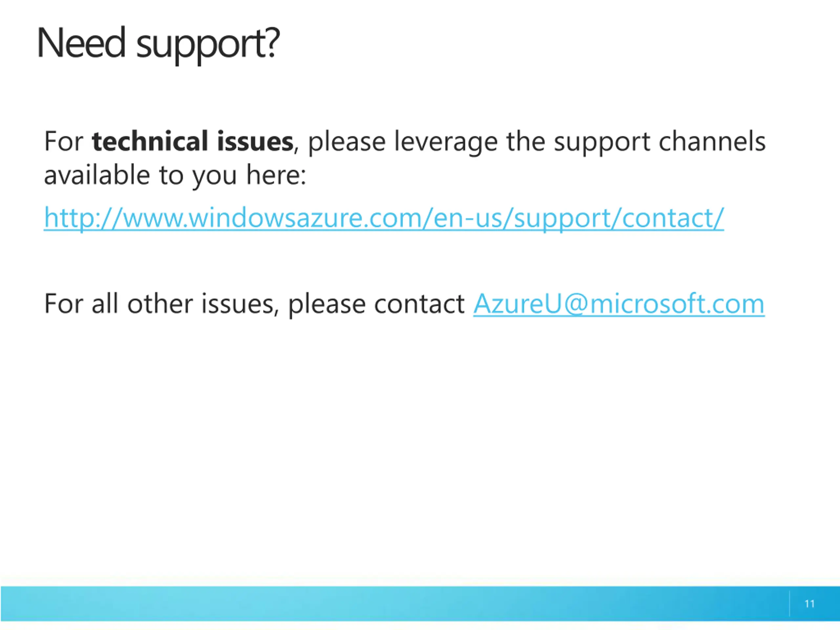
Task: Click the "microsoft.com" part of the email
Action: pos(677,304)
